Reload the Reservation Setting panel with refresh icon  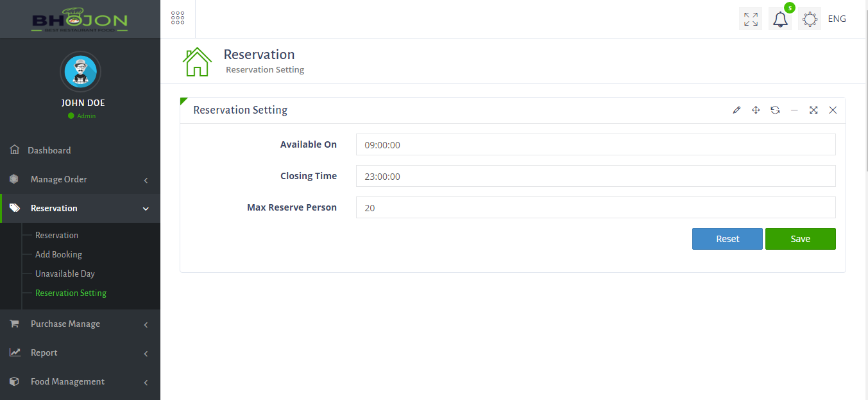coord(775,110)
